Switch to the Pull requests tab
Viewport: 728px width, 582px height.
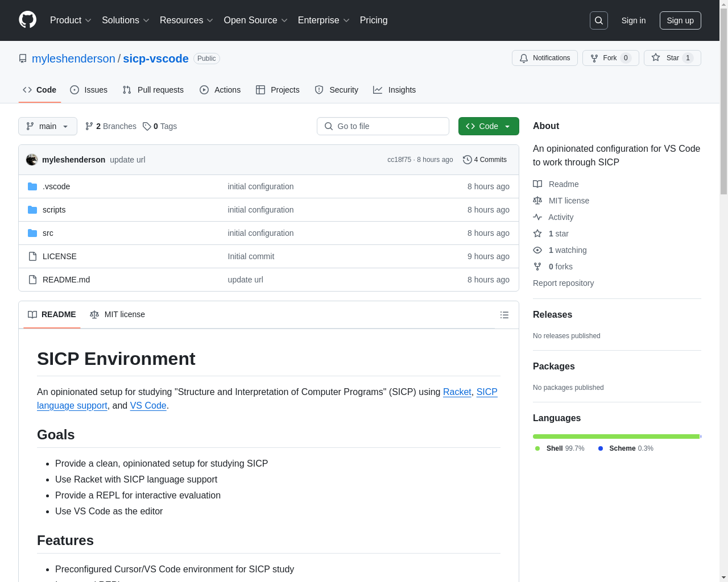coord(153,90)
